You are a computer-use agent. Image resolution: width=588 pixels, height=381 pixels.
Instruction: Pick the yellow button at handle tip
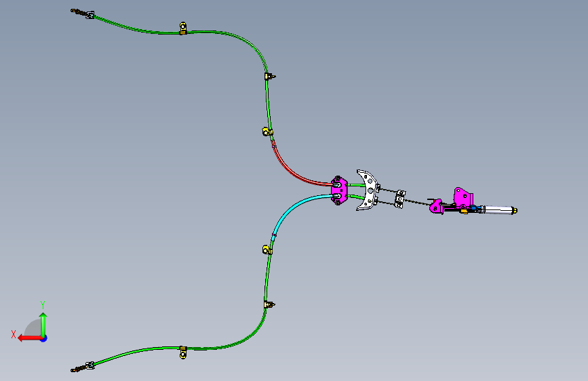click(x=515, y=211)
